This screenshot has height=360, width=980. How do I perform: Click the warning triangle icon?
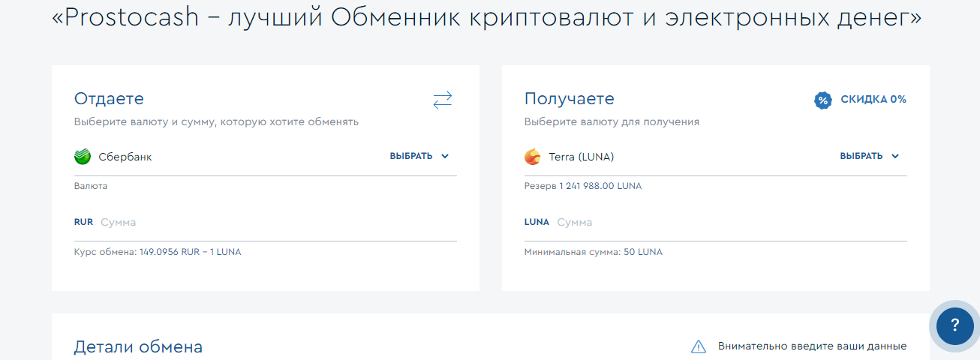click(x=699, y=346)
